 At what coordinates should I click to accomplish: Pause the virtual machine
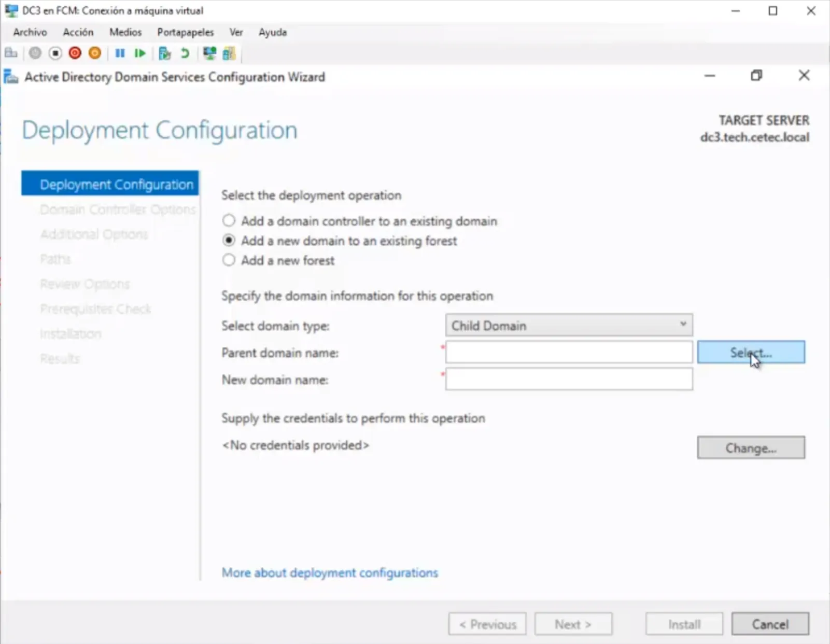coord(120,53)
